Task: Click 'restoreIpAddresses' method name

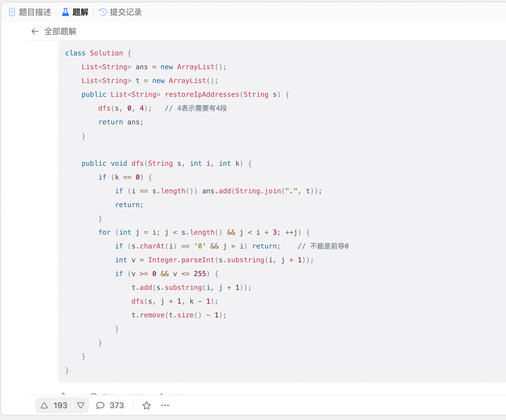Action: tap(202, 95)
